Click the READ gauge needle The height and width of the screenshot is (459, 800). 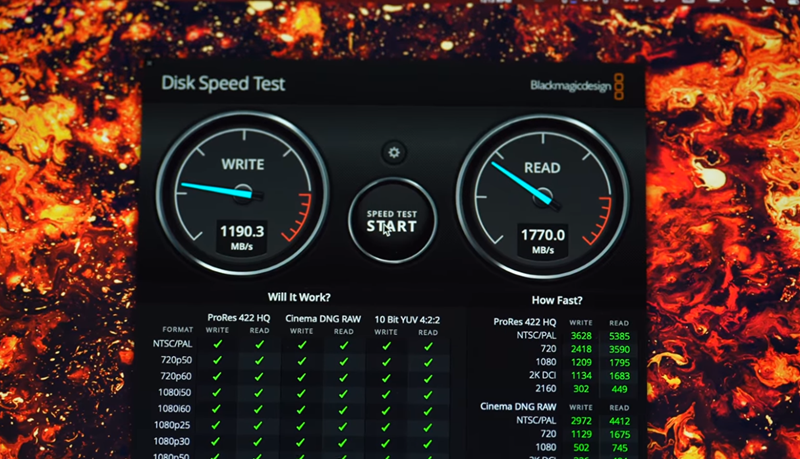523,184
